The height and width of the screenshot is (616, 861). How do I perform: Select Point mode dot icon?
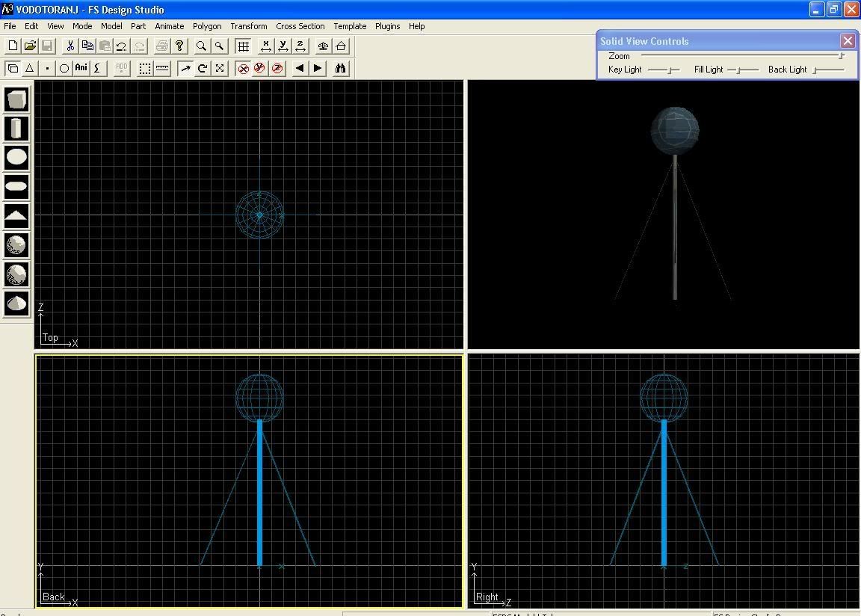click(47, 68)
